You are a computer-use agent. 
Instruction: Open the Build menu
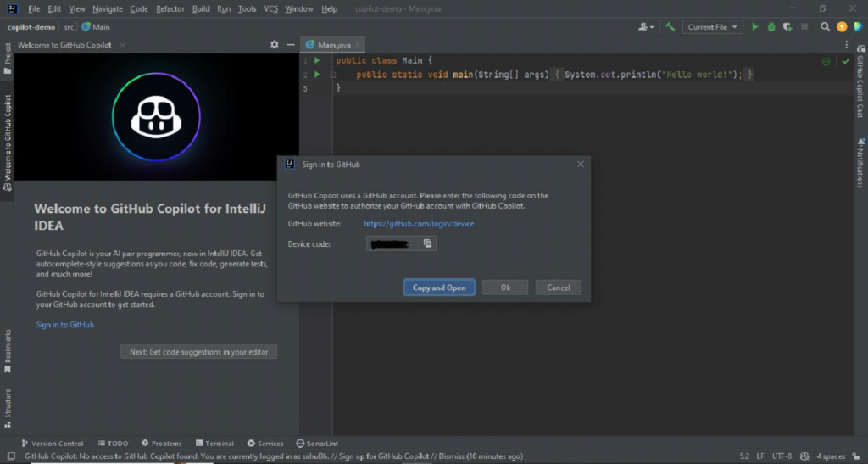click(x=200, y=8)
